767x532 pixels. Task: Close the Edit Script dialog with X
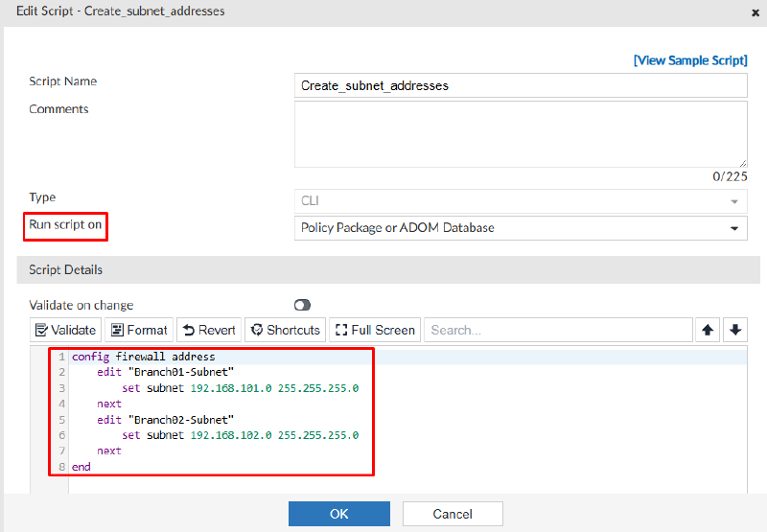755,12
